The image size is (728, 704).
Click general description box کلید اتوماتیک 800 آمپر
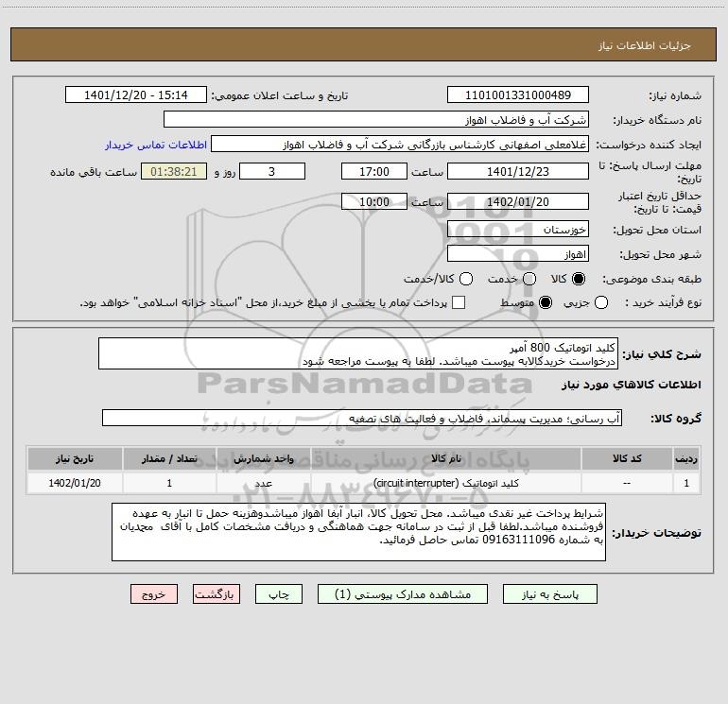[358, 353]
